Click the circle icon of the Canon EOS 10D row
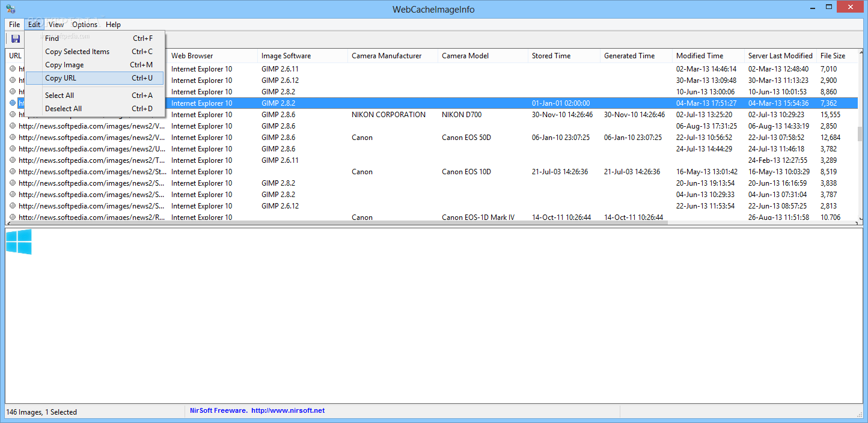The height and width of the screenshot is (423, 868). (13, 172)
